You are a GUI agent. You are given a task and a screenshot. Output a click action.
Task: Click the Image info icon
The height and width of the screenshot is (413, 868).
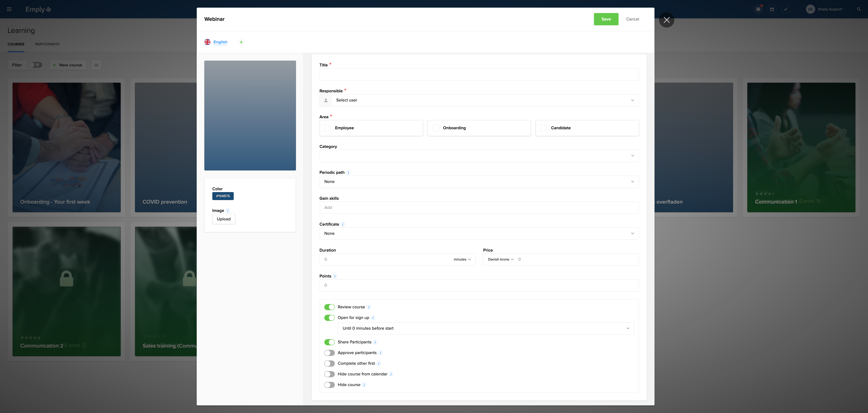tap(228, 211)
